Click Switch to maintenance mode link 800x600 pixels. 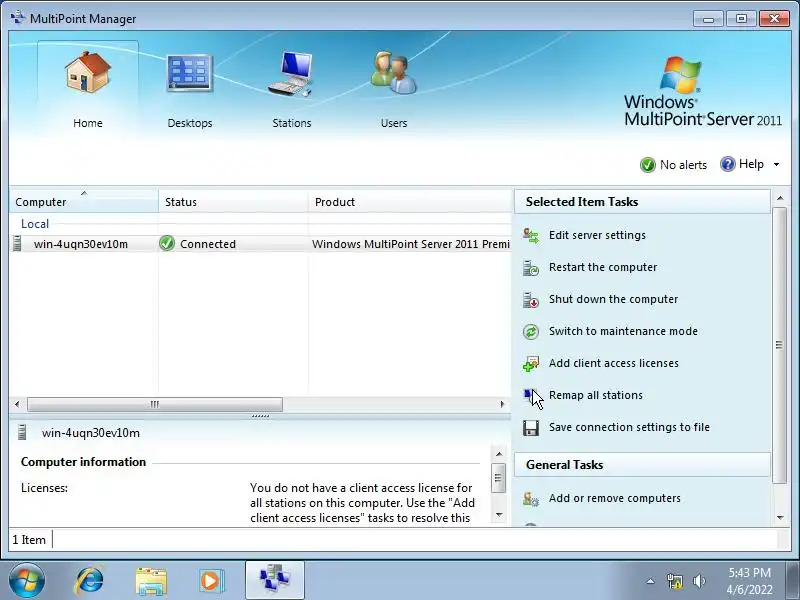623,331
